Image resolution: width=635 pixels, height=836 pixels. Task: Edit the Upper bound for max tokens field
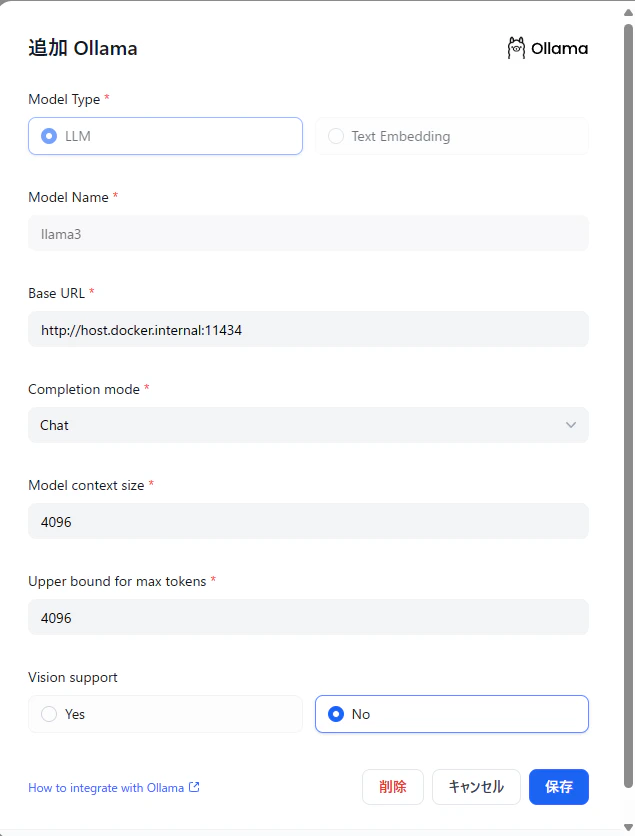tap(308, 617)
